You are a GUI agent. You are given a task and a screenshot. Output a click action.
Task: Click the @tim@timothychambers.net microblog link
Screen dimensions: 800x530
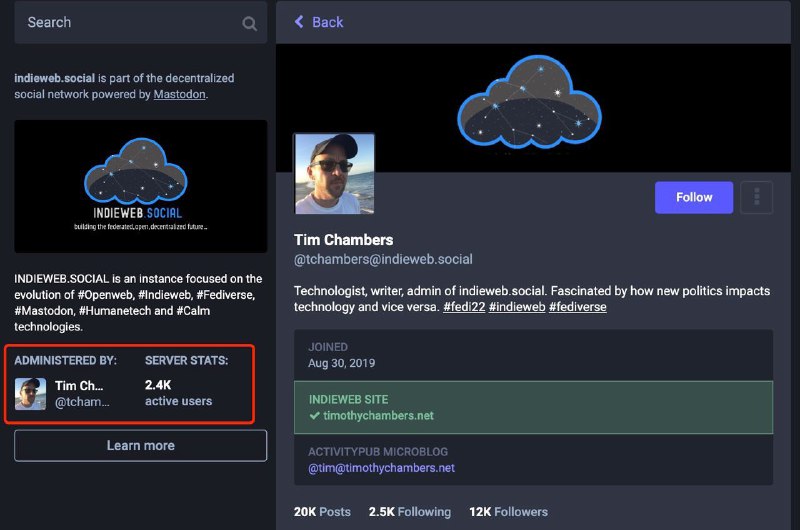(x=382, y=467)
